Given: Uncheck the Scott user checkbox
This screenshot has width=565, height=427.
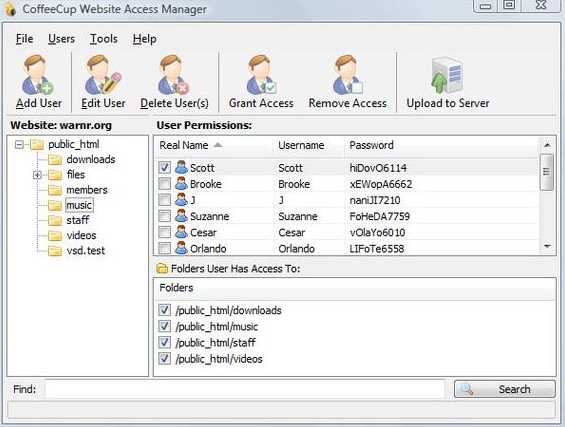Looking at the screenshot, I should click(x=165, y=167).
